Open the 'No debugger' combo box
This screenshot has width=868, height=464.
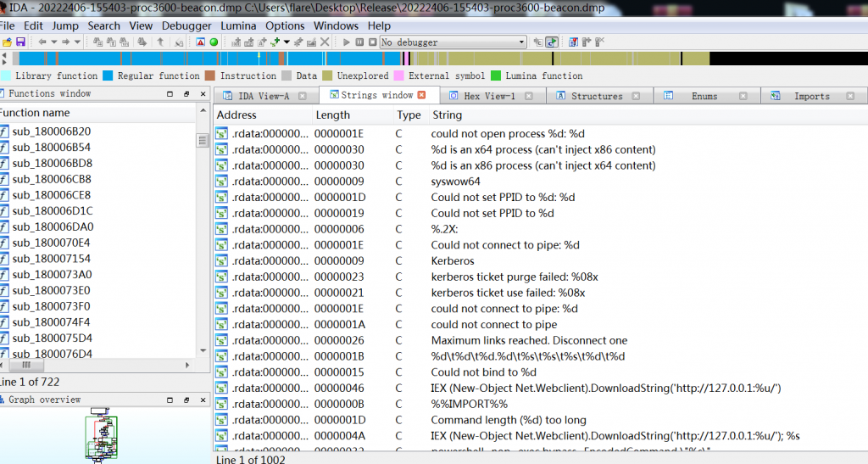(453, 42)
